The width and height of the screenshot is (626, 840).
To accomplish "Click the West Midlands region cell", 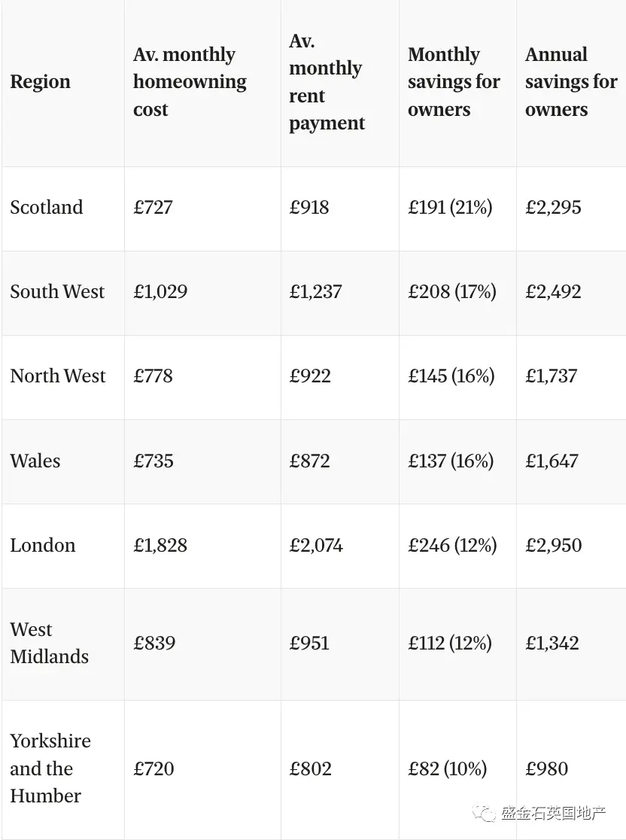I will point(49,643).
